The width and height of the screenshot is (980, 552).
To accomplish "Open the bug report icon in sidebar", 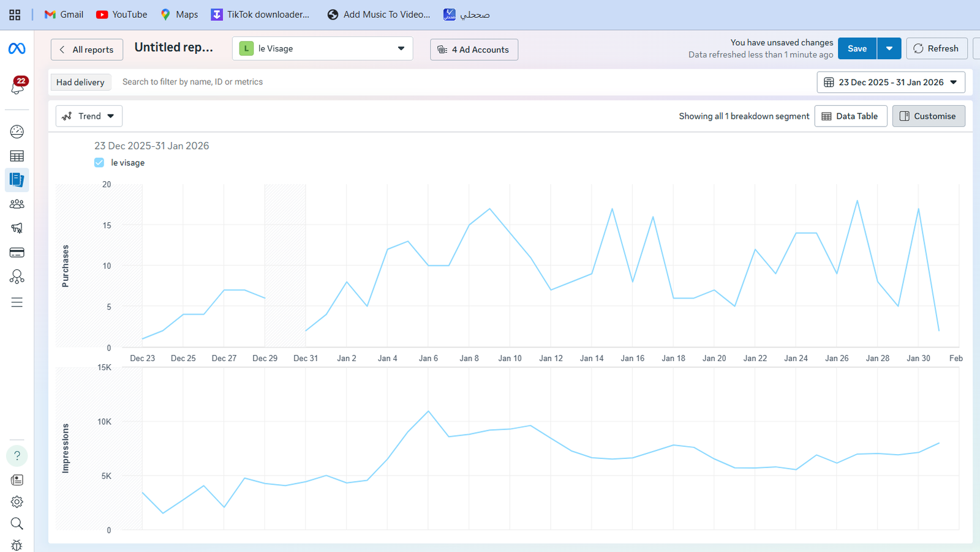I will click(x=17, y=545).
